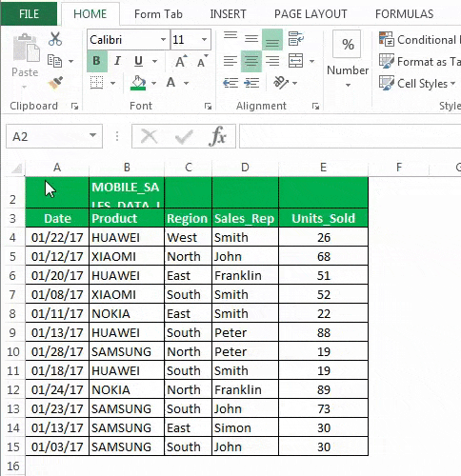461x476 pixels.
Task: Click the Select All corner triangle
Action: pyautogui.click(x=17, y=169)
